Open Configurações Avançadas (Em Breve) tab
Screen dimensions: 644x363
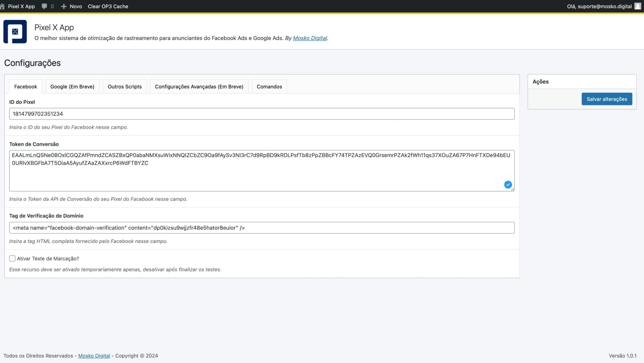[199, 87]
